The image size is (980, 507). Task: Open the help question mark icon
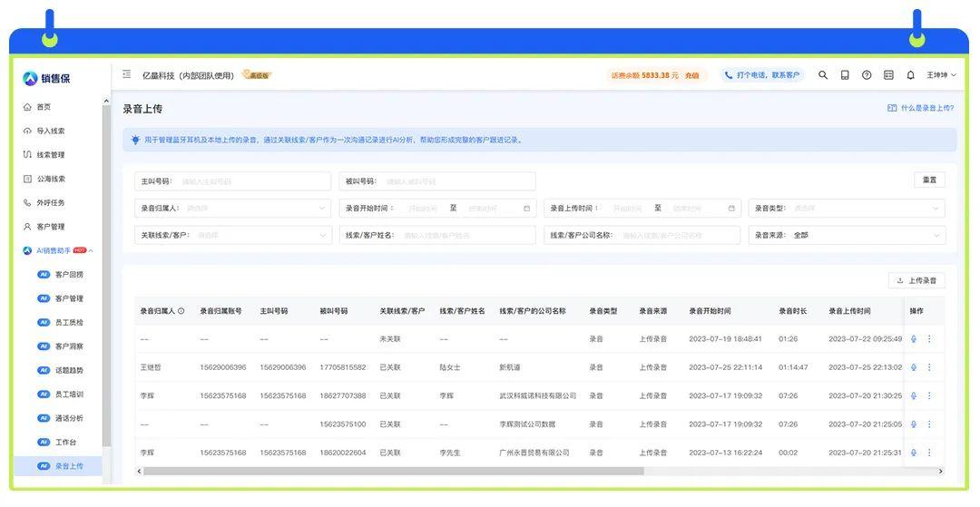(867, 75)
